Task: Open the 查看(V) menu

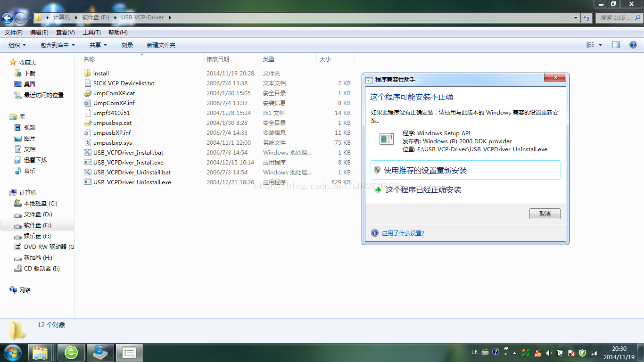Action: tap(65, 33)
